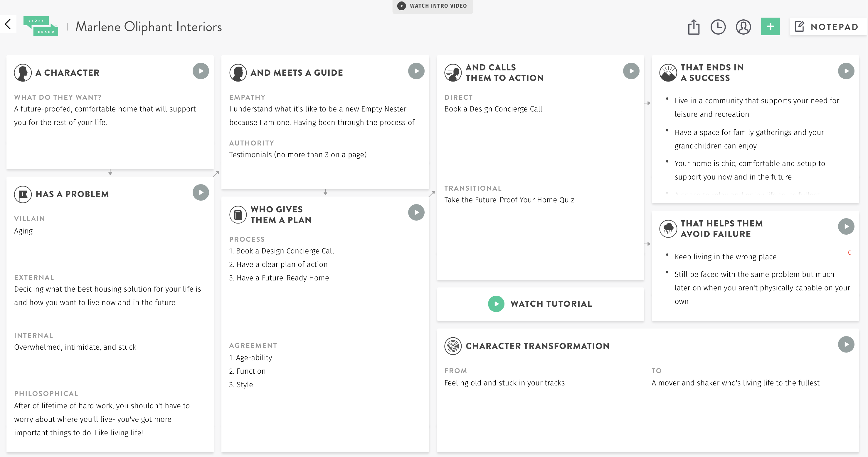The height and width of the screenshot is (457, 868).
Task: Click the A Character head icon
Action: tap(23, 73)
